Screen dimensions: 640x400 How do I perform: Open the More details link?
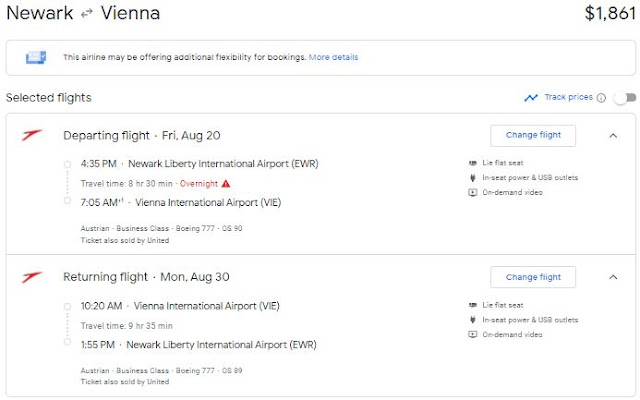coord(333,57)
